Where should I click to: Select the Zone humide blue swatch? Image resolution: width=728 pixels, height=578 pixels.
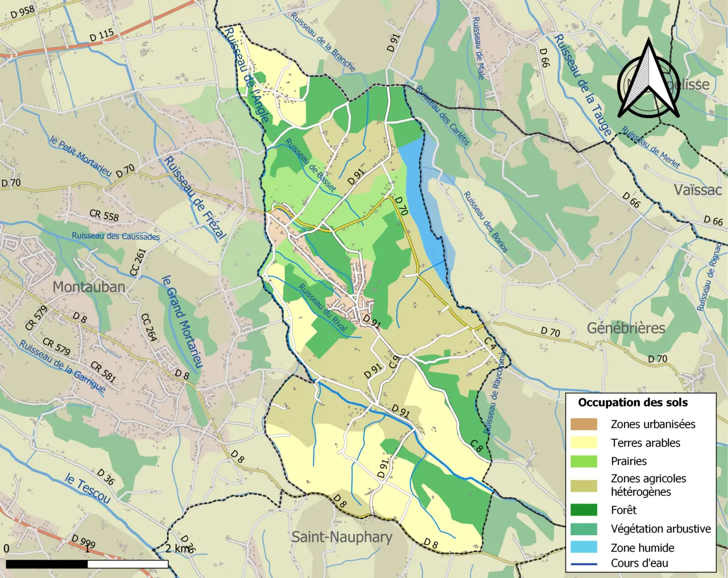[x=584, y=547]
